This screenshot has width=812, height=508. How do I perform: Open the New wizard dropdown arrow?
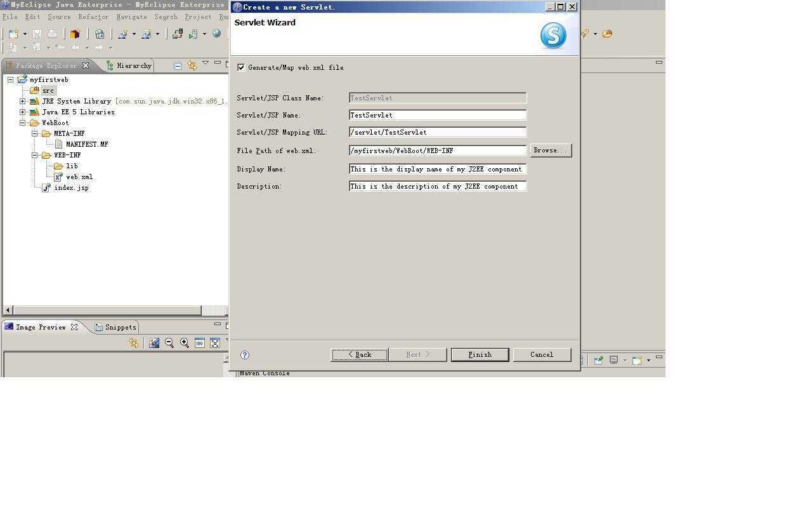click(x=25, y=34)
